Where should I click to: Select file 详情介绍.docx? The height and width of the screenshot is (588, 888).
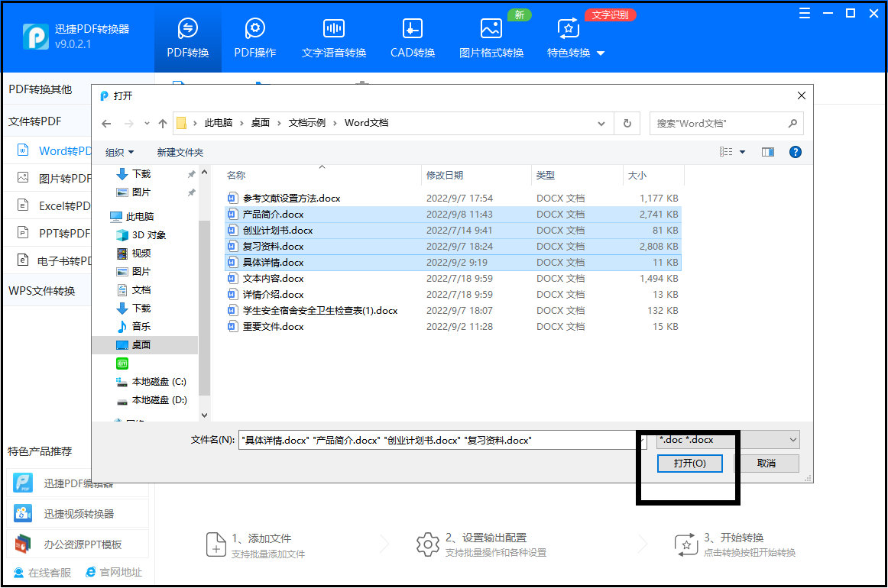click(x=453, y=294)
